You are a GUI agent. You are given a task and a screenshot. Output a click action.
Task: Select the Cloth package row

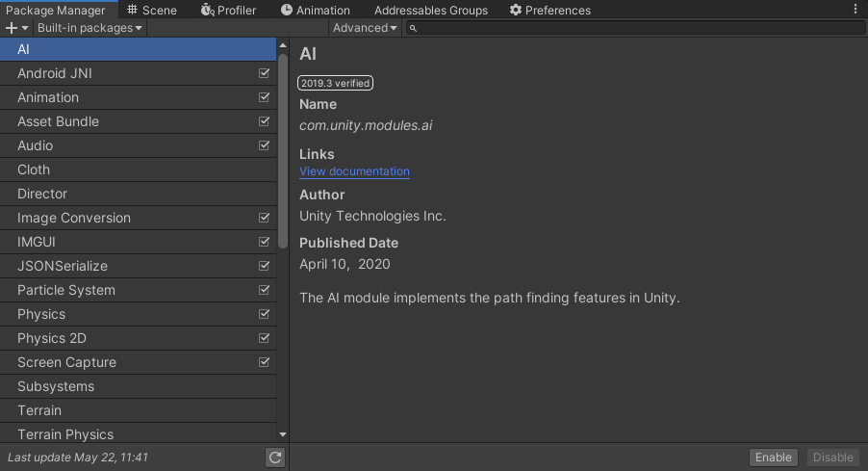pos(138,170)
